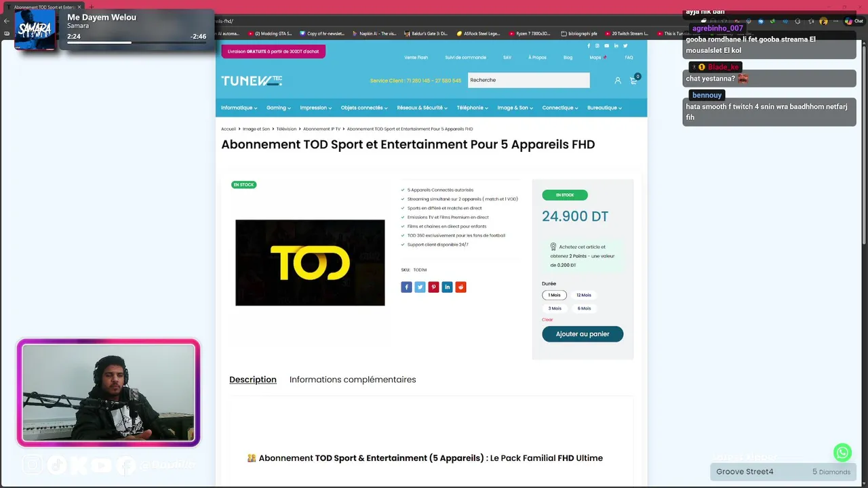Expand Image & Son menu
868x488 pixels.
pos(515,108)
